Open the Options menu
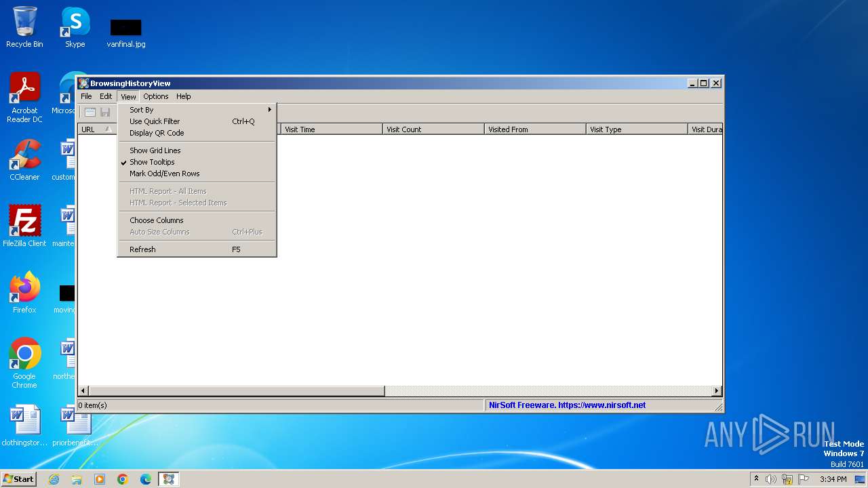The height and width of the screenshot is (488, 868). tap(156, 96)
